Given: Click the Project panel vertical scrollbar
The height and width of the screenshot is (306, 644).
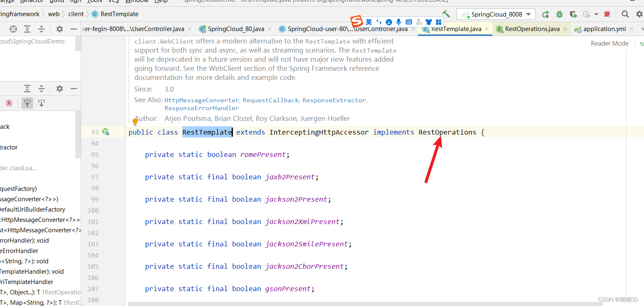Looking at the screenshot, I should coord(78,43).
